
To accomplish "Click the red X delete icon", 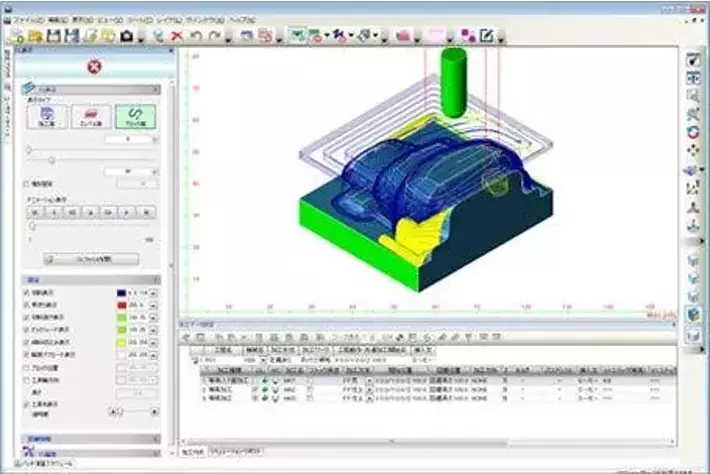I will [177, 36].
